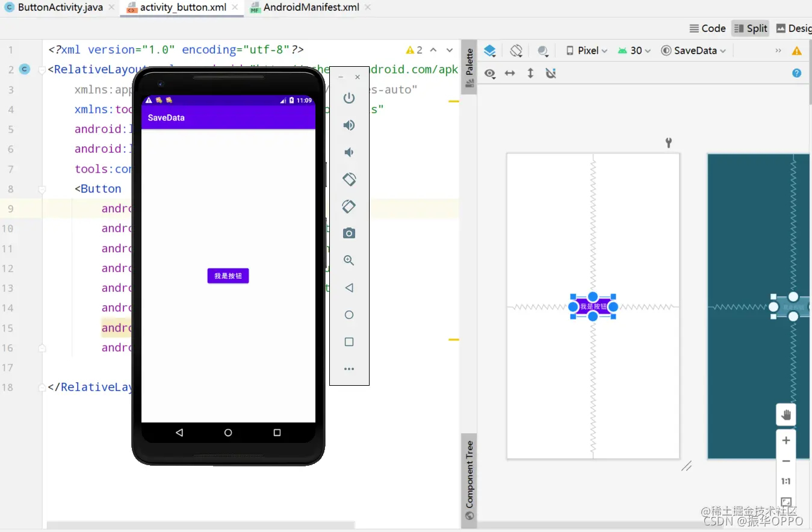Open view options eye icon in design toolbar
The width and height of the screenshot is (812, 532).
(x=489, y=73)
